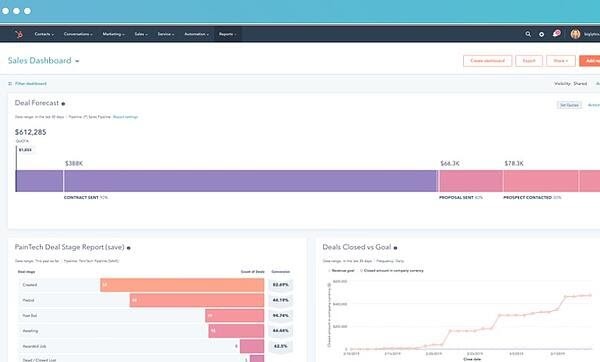Click the 94.74% conversion value
This screenshot has width=600, height=362.
coord(280,316)
